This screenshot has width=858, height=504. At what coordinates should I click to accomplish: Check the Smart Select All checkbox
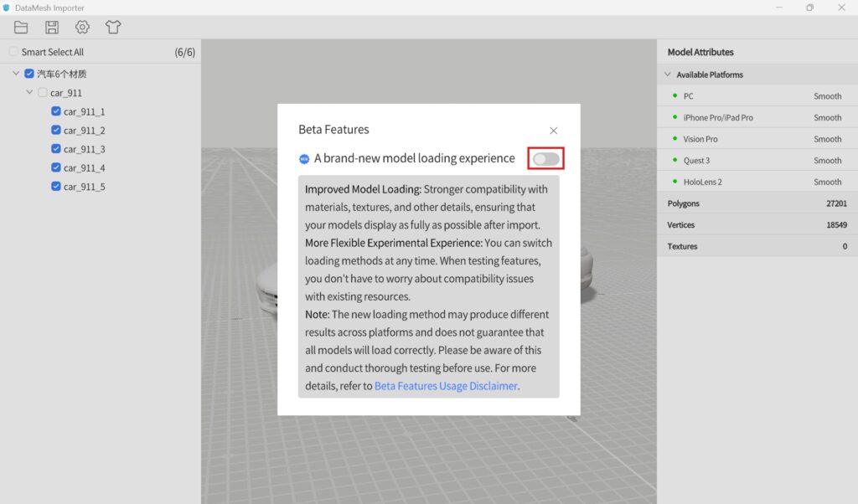point(13,51)
